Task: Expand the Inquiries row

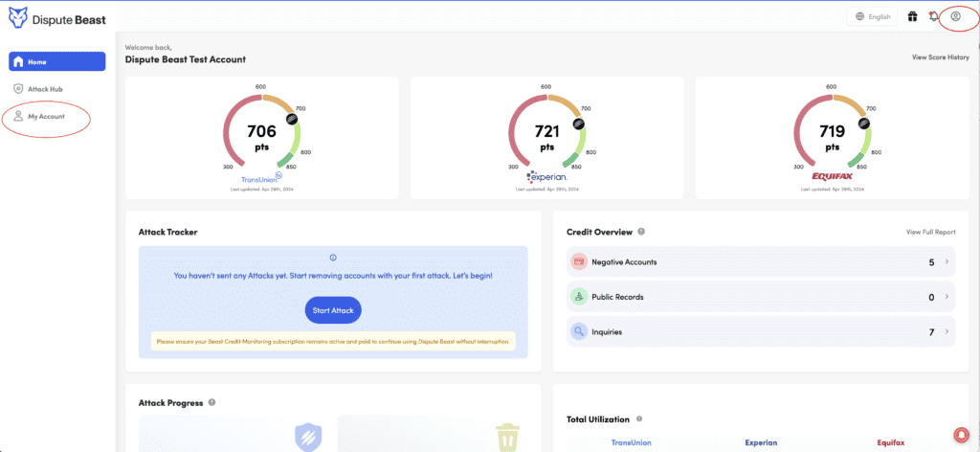Action: tap(946, 332)
